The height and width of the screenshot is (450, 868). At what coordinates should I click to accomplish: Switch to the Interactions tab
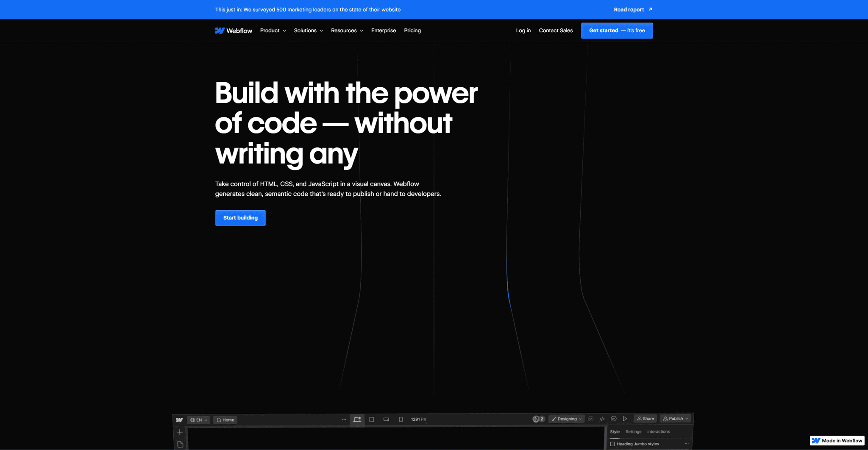click(x=658, y=432)
